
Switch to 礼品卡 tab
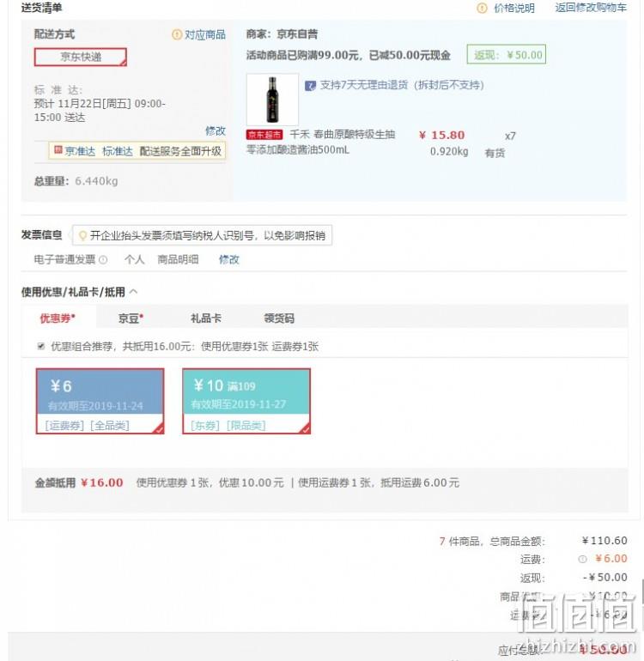[x=206, y=318]
